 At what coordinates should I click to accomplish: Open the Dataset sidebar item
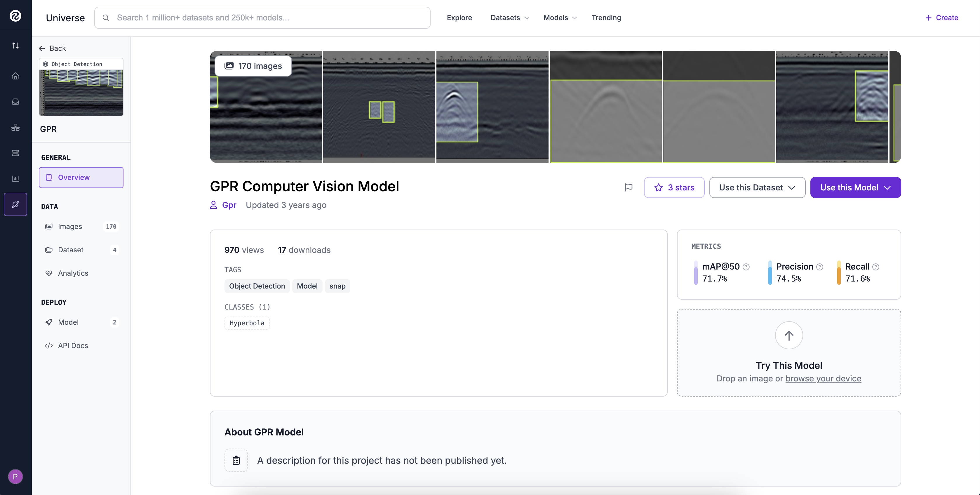(x=81, y=250)
